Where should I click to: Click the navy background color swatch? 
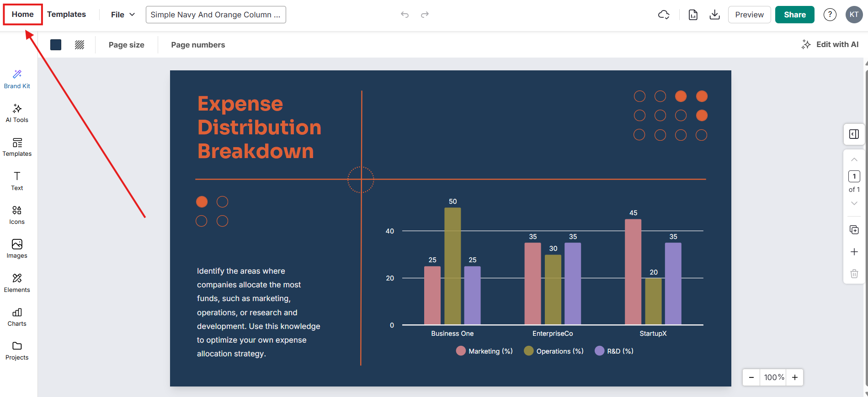coord(56,45)
